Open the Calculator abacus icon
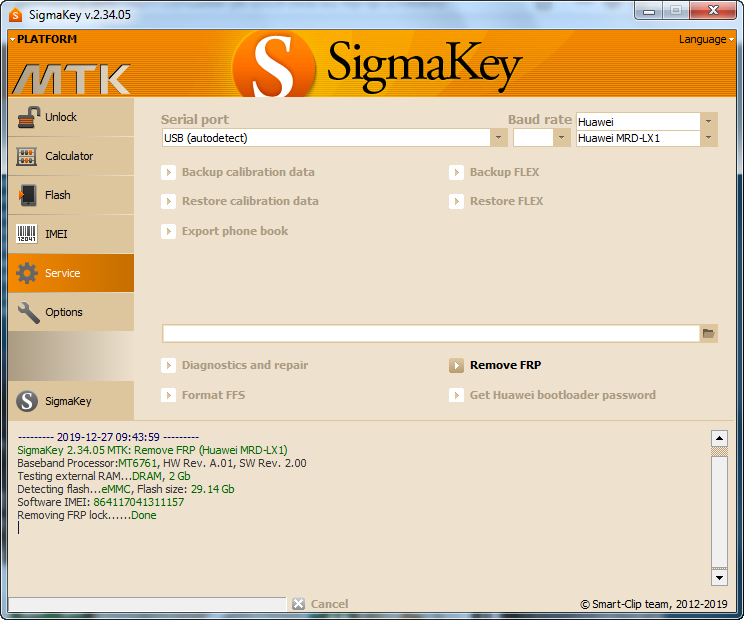The image size is (744, 620). [x=27, y=156]
